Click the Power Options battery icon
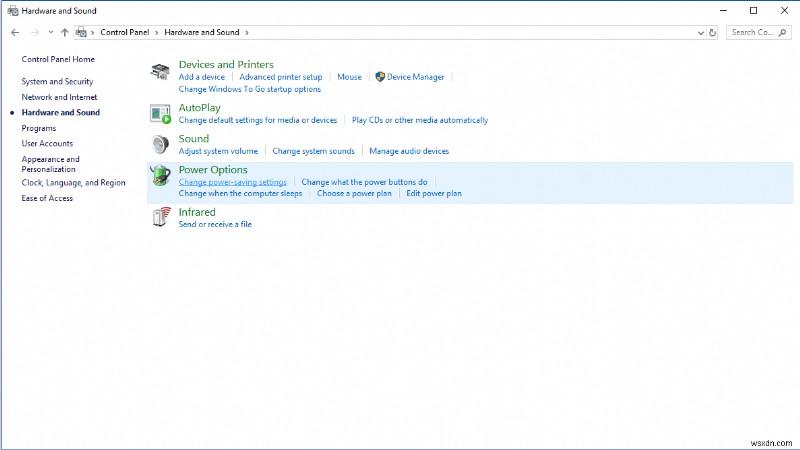Screen dimensions: 800x450 160,176
